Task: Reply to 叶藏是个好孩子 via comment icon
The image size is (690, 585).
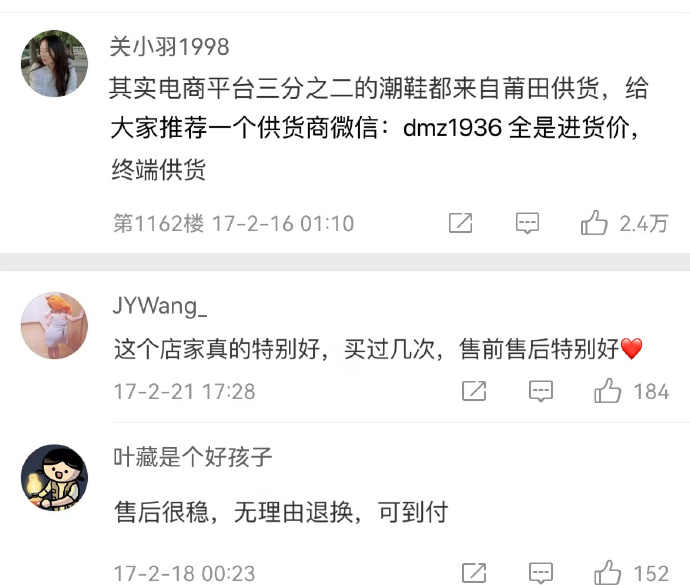Action: 540,573
